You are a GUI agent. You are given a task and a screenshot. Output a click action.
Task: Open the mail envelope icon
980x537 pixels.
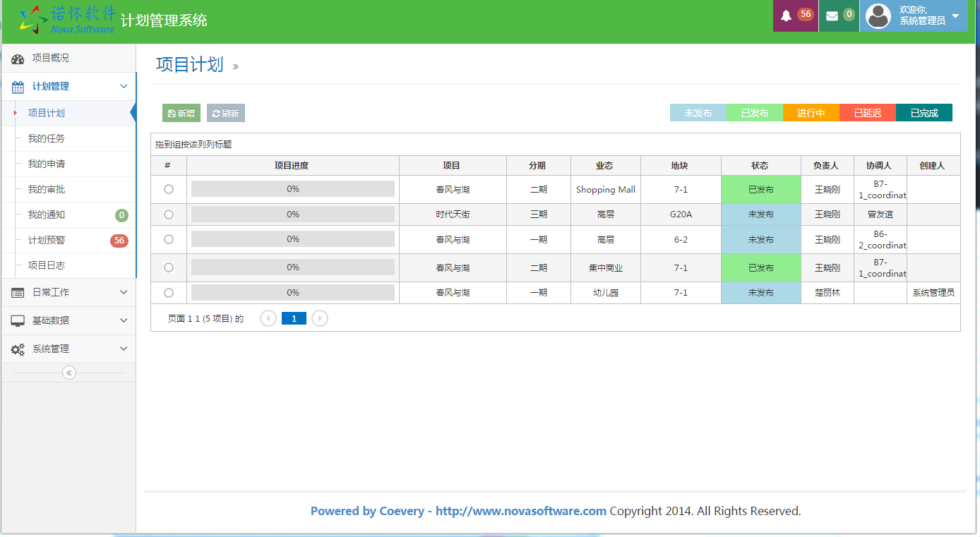pos(832,16)
